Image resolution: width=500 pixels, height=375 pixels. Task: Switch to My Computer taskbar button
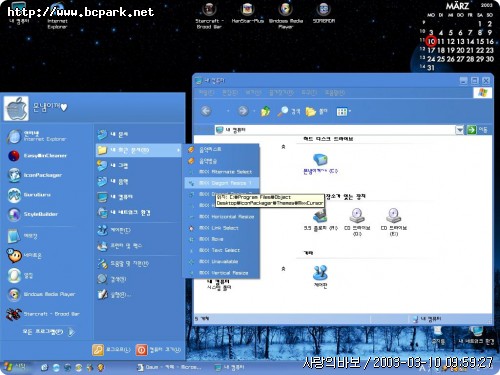[230, 367]
